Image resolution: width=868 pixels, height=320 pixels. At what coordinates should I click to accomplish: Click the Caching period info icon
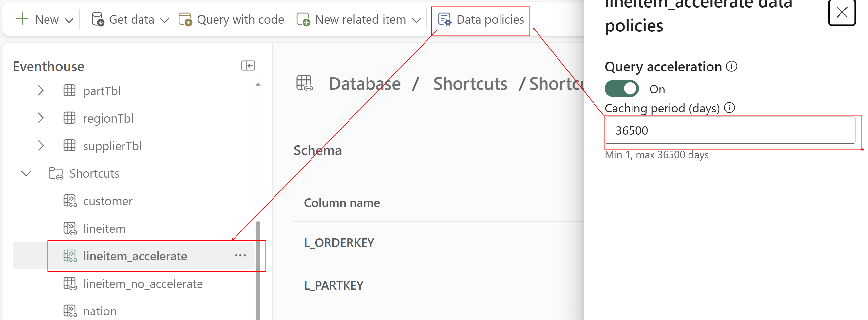[729, 108]
